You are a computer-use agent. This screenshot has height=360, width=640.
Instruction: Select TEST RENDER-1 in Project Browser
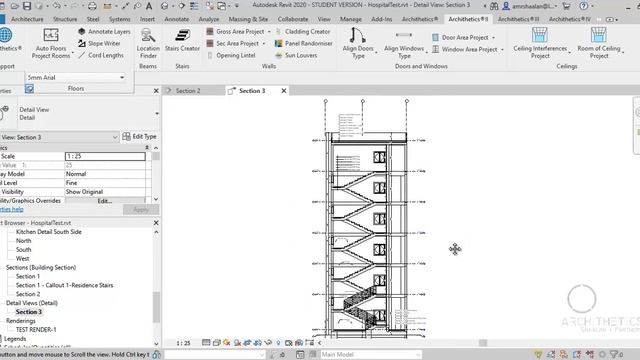click(36, 329)
